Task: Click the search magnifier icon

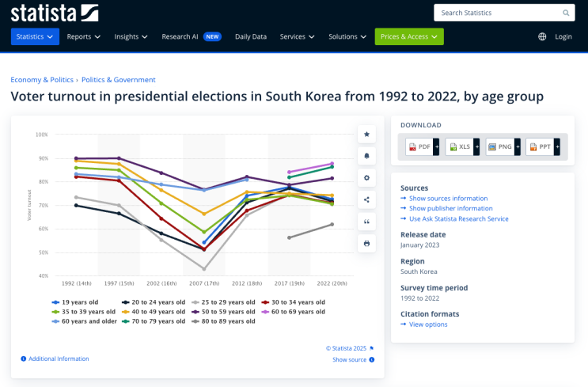Action: (x=566, y=13)
